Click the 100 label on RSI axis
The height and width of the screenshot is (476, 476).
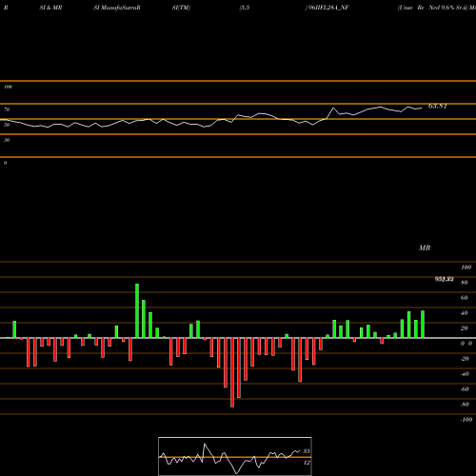pos(8,87)
